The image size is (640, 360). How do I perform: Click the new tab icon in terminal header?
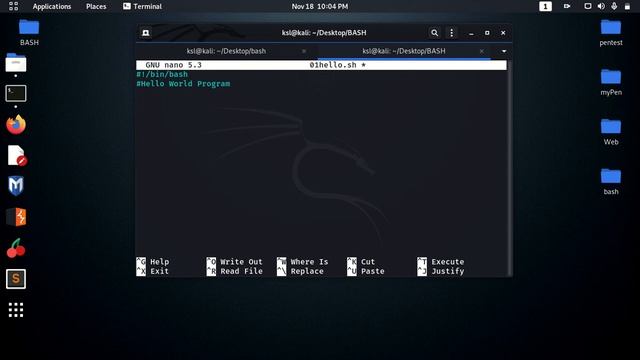click(x=146, y=33)
